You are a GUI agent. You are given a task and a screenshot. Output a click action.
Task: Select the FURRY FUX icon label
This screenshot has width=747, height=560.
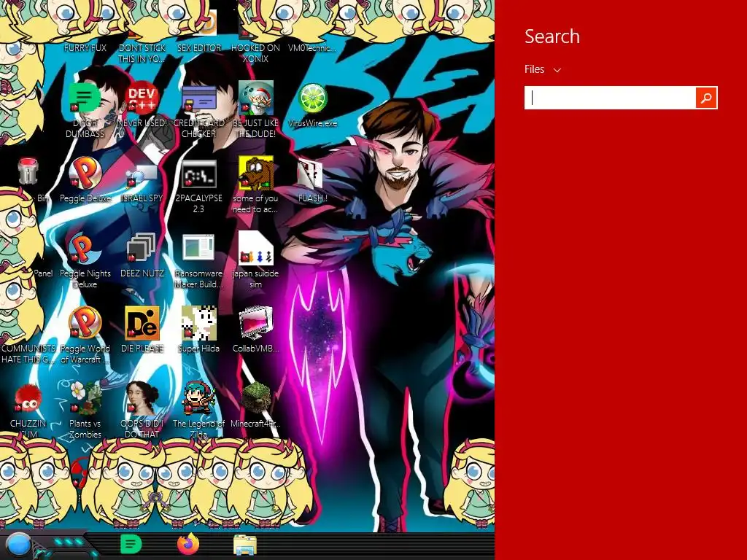[x=85, y=48]
